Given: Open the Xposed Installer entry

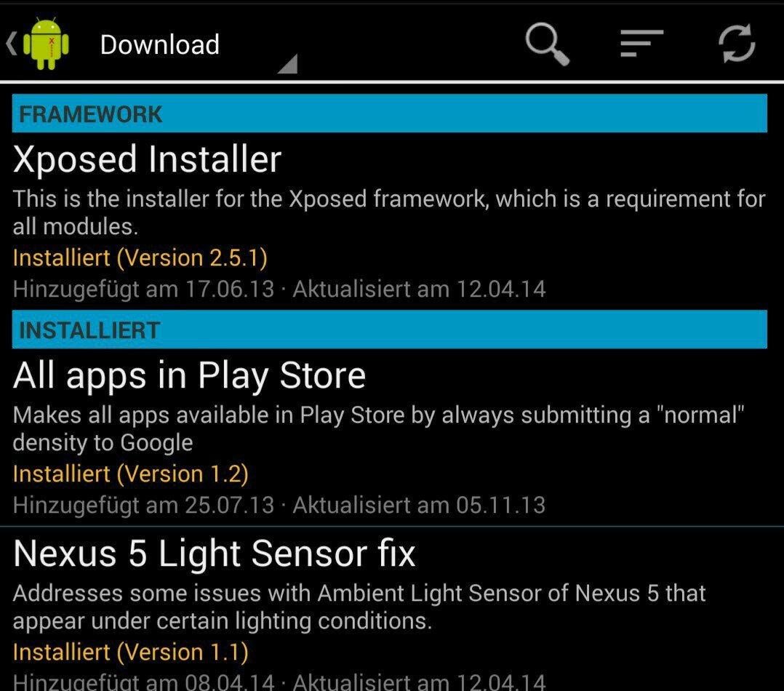Looking at the screenshot, I should [147, 159].
